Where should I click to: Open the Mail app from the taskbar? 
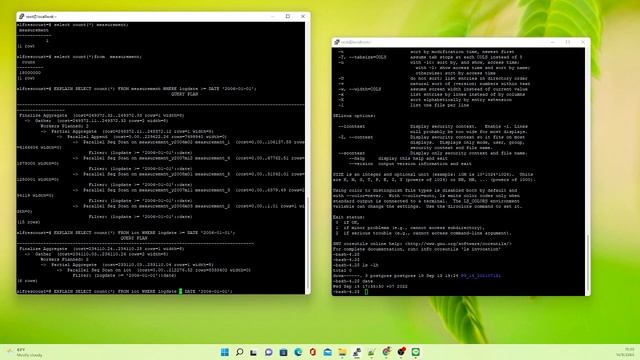click(x=327, y=352)
